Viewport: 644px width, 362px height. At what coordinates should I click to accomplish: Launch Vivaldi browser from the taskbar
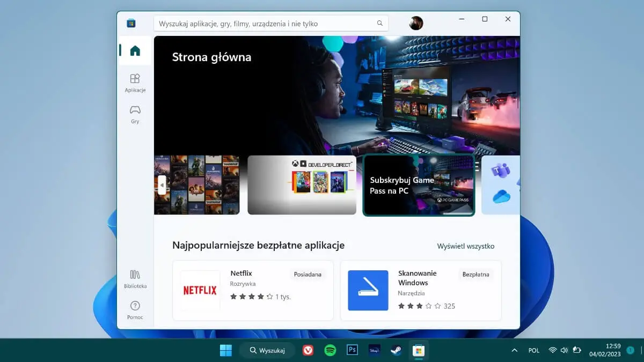[x=308, y=350]
